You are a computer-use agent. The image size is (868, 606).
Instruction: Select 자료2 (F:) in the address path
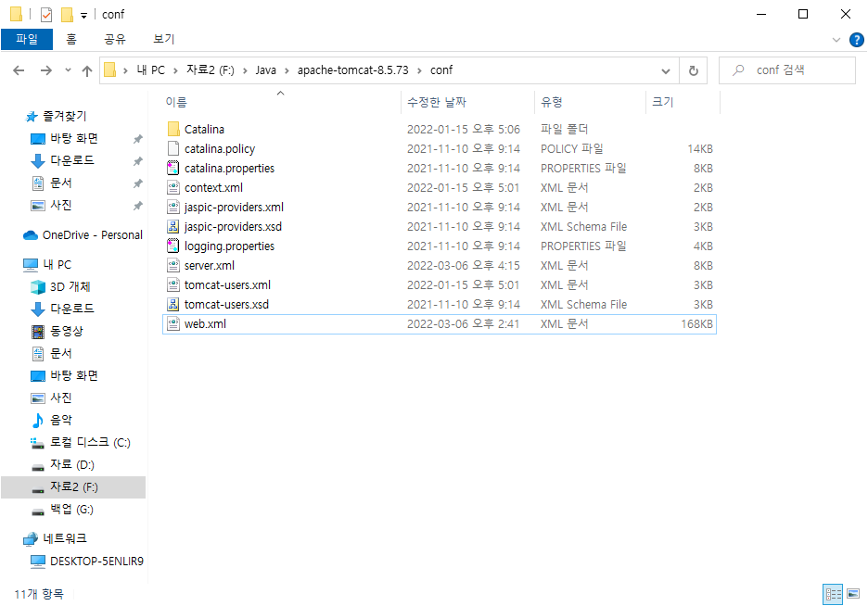[x=211, y=70]
